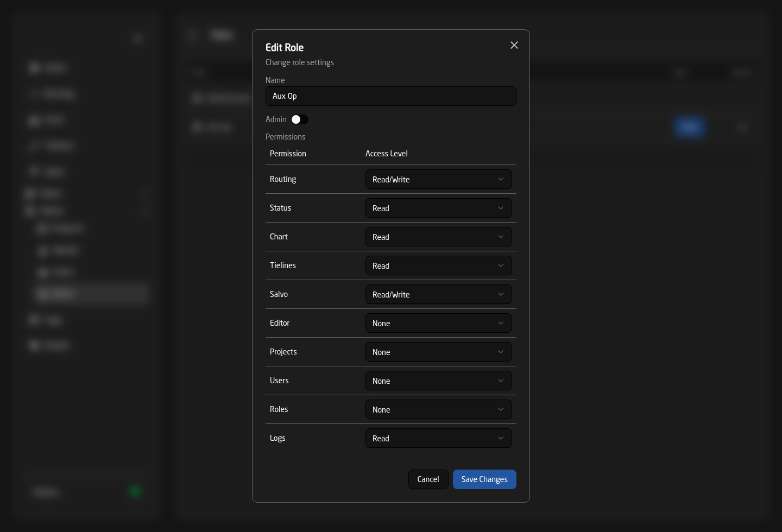
Task: Click the Salvo permission label
Action: pos(279,294)
